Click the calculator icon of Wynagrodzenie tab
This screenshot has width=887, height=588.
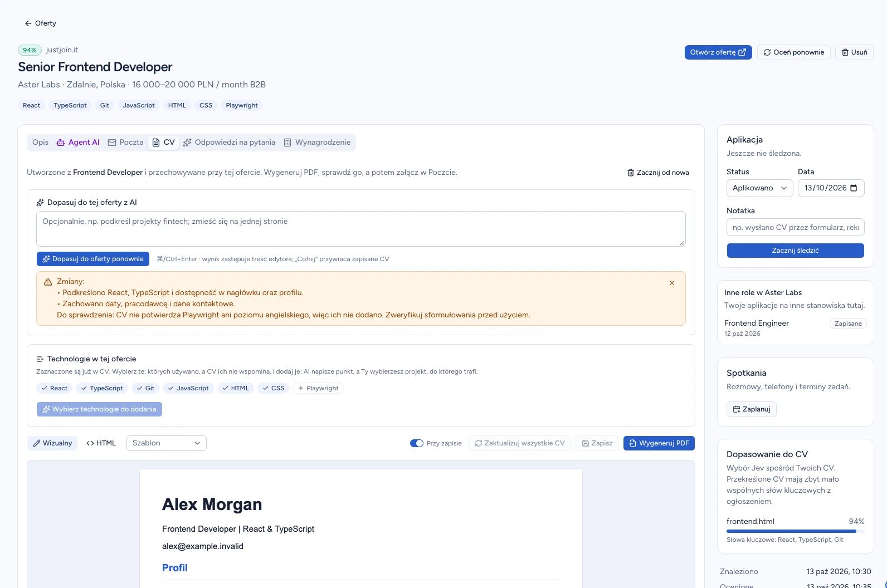pos(287,143)
